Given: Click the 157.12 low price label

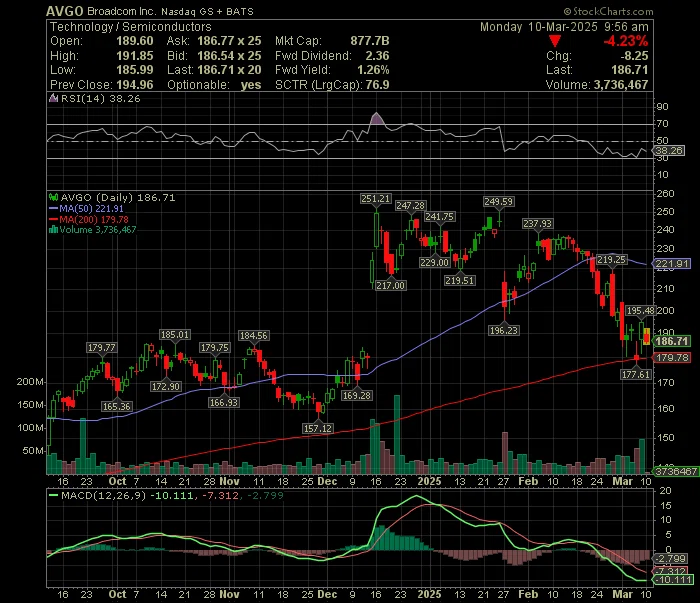Looking at the screenshot, I should tap(318, 428).
